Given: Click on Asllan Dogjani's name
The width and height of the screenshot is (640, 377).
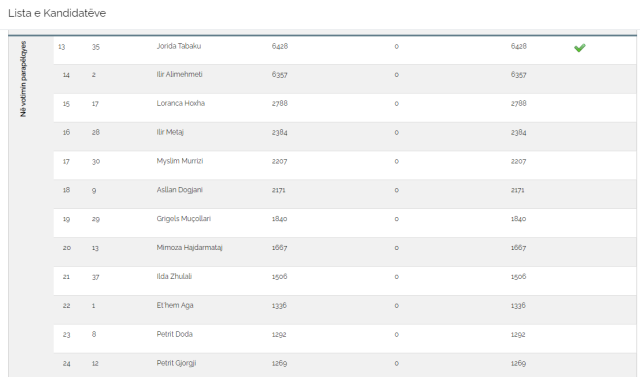Looking at the screenshot, I should click(179, 190).
